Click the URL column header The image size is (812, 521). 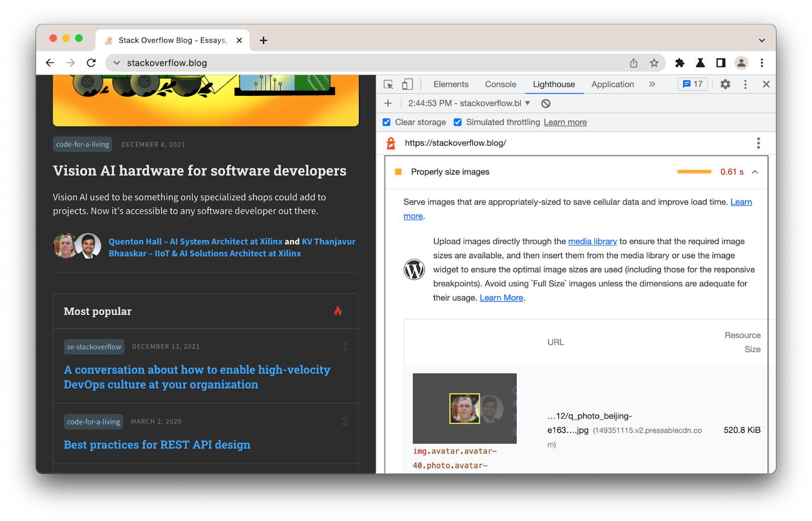556,342
